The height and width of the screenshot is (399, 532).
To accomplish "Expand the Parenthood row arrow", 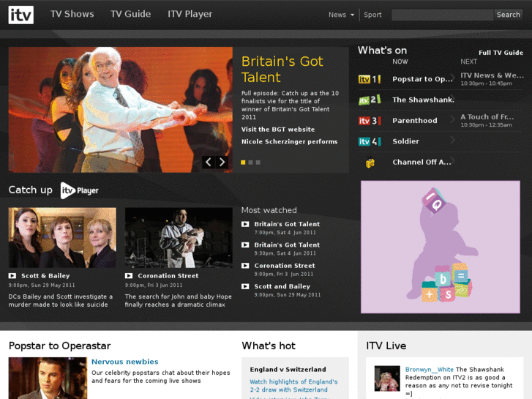I will point(452,119).
